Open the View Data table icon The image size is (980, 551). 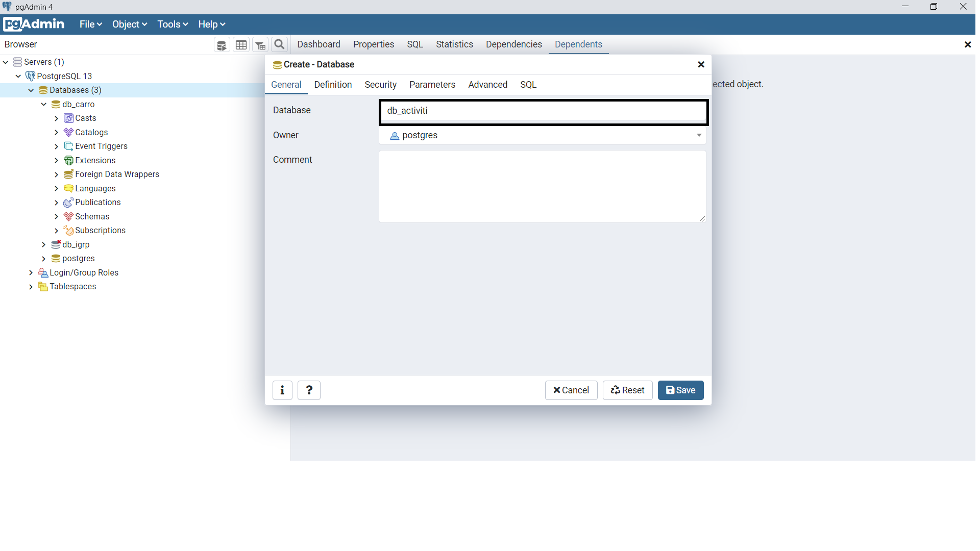click(241, 45)
